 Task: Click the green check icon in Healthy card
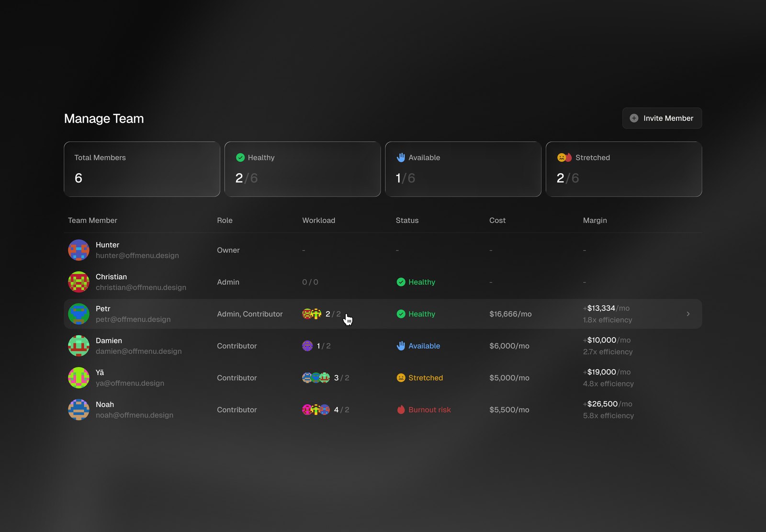[x=240, y=158]
